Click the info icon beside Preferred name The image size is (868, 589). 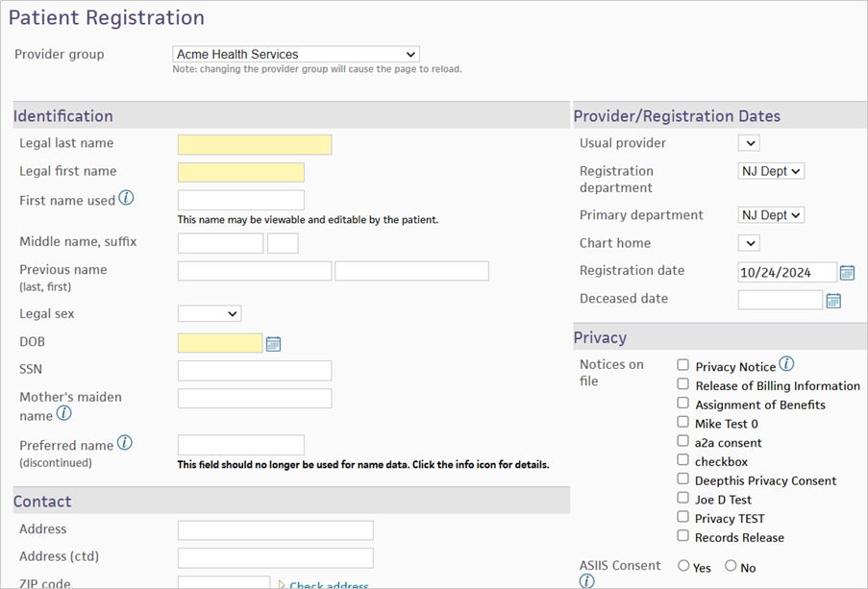pyautogui.click(x=125, y=443)
